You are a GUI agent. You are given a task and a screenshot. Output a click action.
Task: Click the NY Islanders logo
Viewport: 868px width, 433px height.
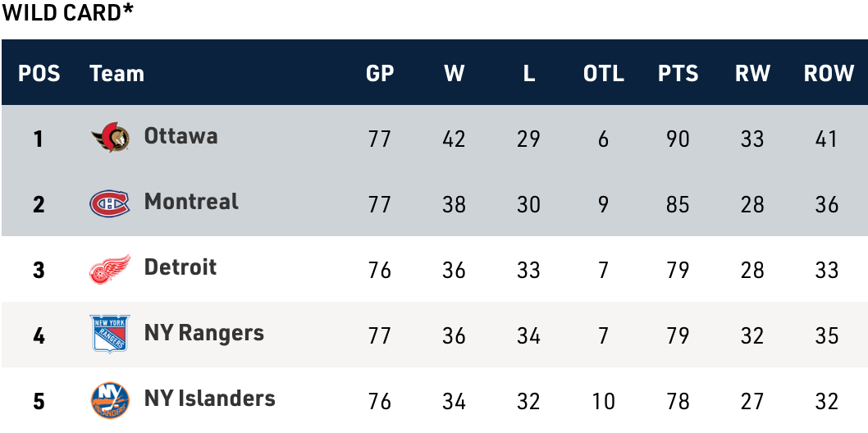[x=110, y=400]
